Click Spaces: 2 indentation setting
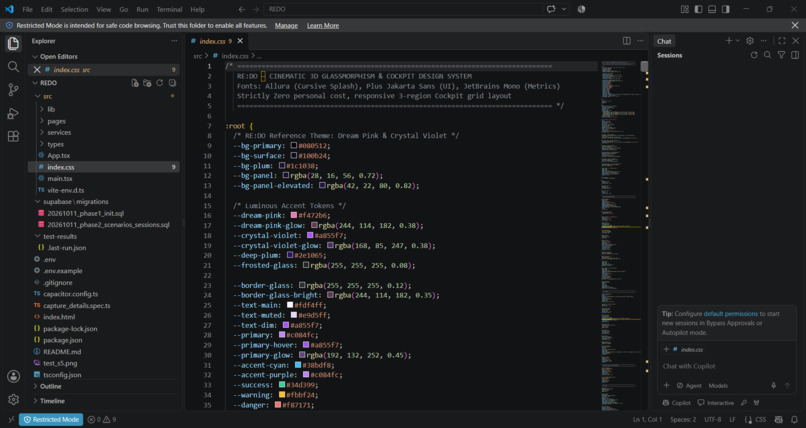806x428 pixels. (x=683, y=420)
